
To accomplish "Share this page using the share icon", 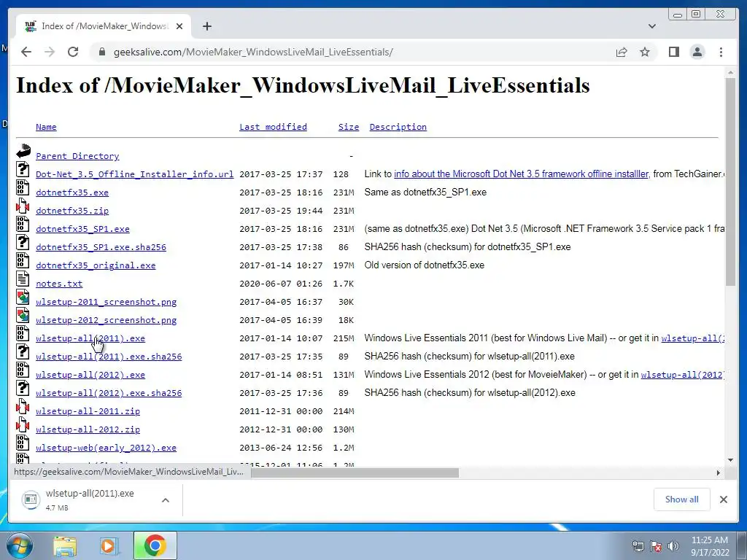I will pos(622,52).
